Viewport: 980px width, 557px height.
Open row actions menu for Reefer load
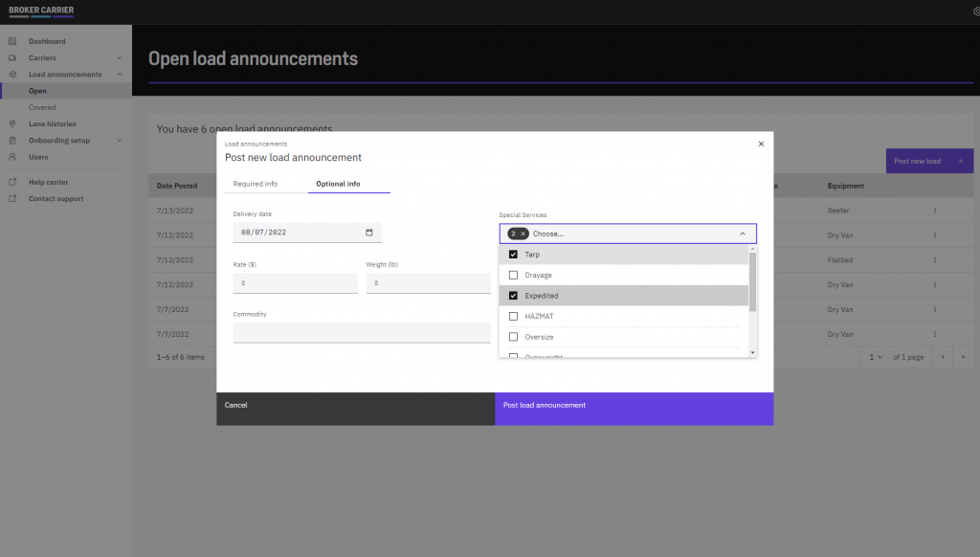click(x=935, y=211)
